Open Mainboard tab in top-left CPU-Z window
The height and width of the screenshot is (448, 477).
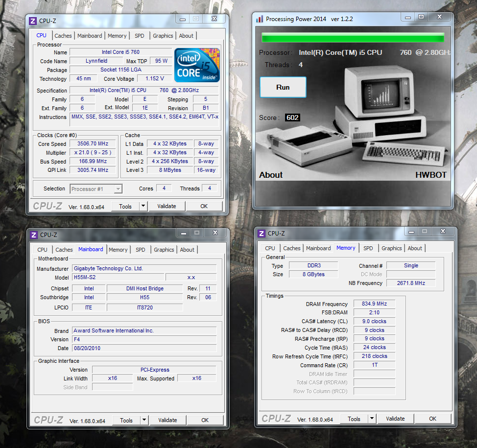click(x=90, y=36)
